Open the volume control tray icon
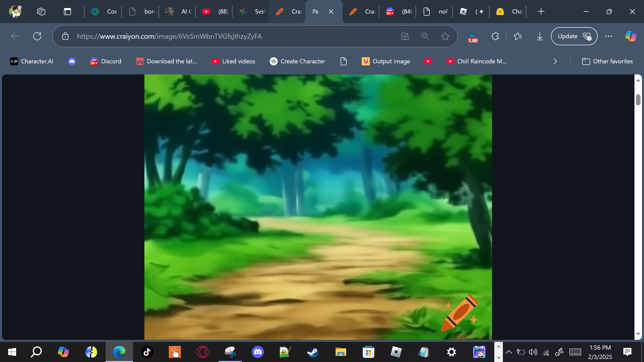The height and width of the screenshot is (362, 644). pos(533,352)
